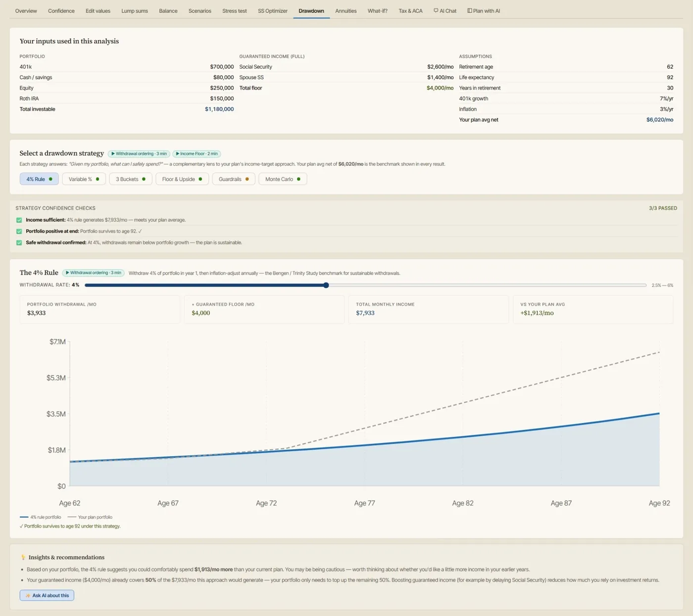
Task: Click the Your plan portfolio legend entry
Action: click(x=90, y=517)
